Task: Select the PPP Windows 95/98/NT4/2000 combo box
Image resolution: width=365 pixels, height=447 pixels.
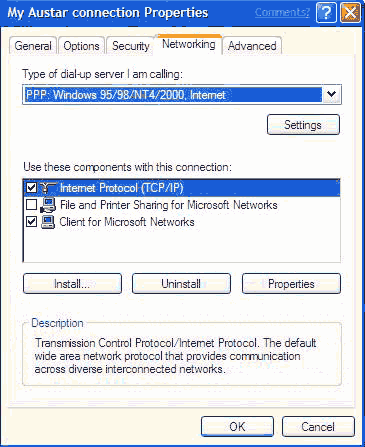Action: pyautogui.click(x=182, y=95)
